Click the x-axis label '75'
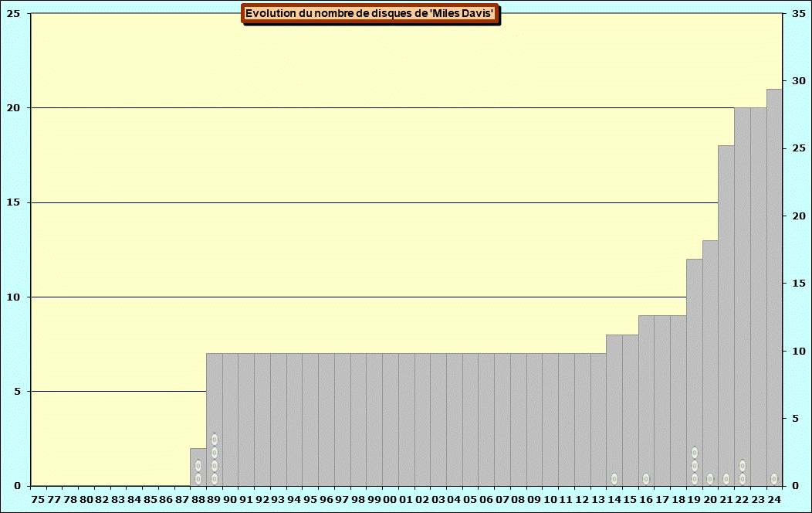Screen dimensions: 812x513 [x=38, y=500]
